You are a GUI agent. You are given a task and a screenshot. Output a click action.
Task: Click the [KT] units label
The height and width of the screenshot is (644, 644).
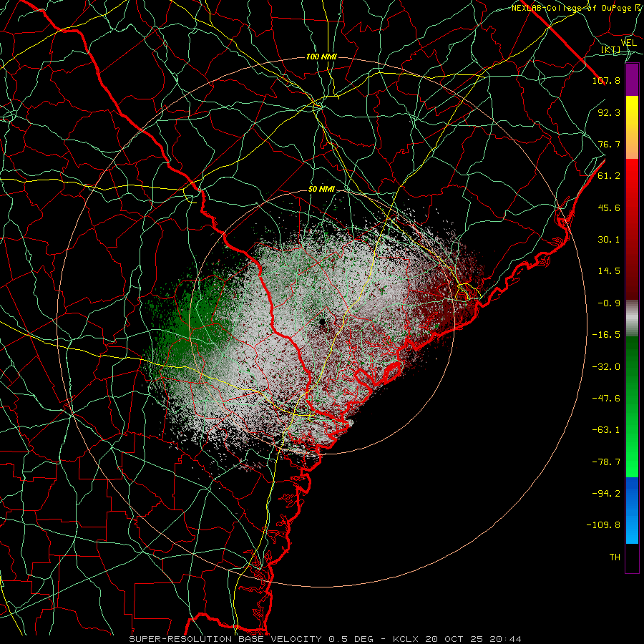611,50
